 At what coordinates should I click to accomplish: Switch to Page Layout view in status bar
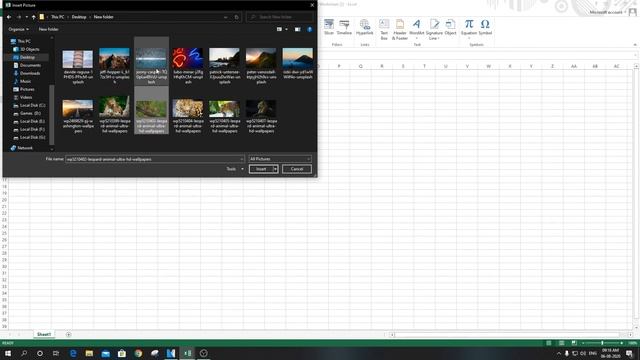tap(561, 343)
